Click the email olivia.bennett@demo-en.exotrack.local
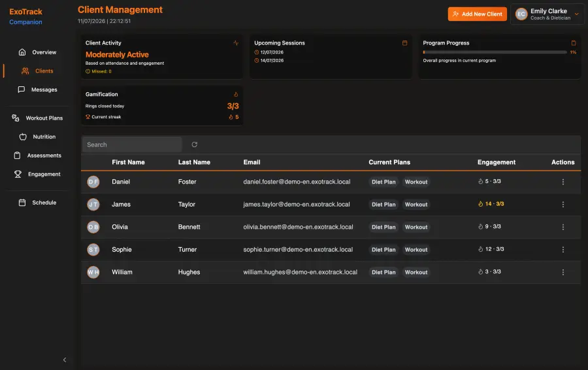This screenshot has width=588, height=370. click(298, 227)
